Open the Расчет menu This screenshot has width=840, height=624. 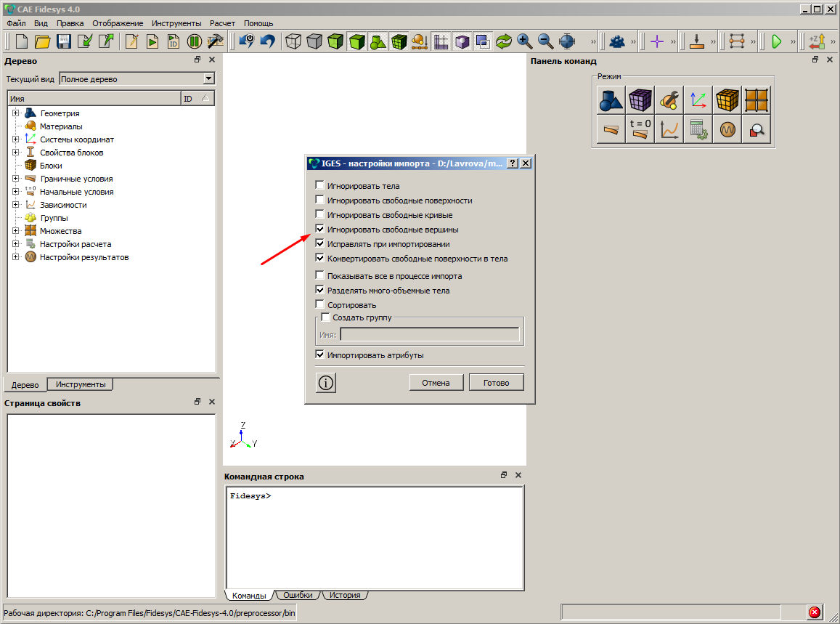(222, 23)
